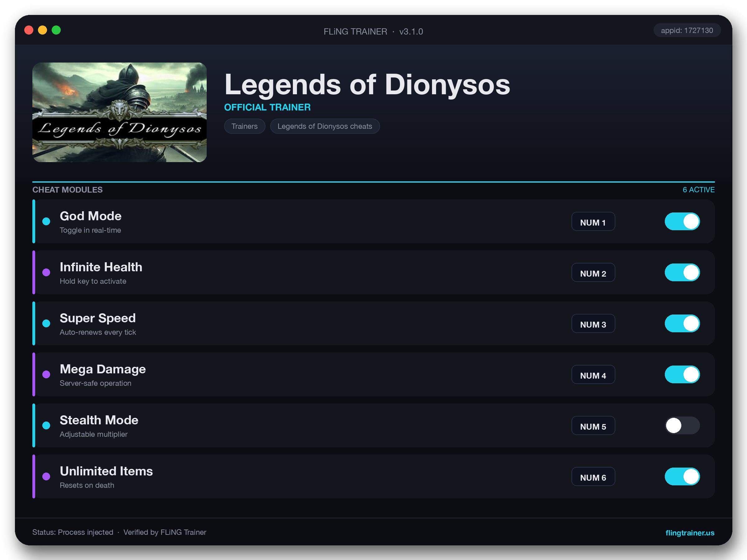The height and width of the screenshot is (560, 747).
Task: Disable Unlimited Items switch
Action: coord(682,476)
